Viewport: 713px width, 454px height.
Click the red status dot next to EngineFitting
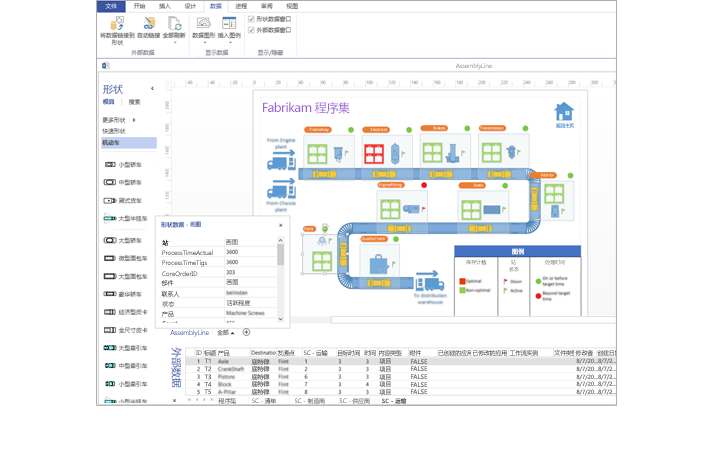coord(424,185)
